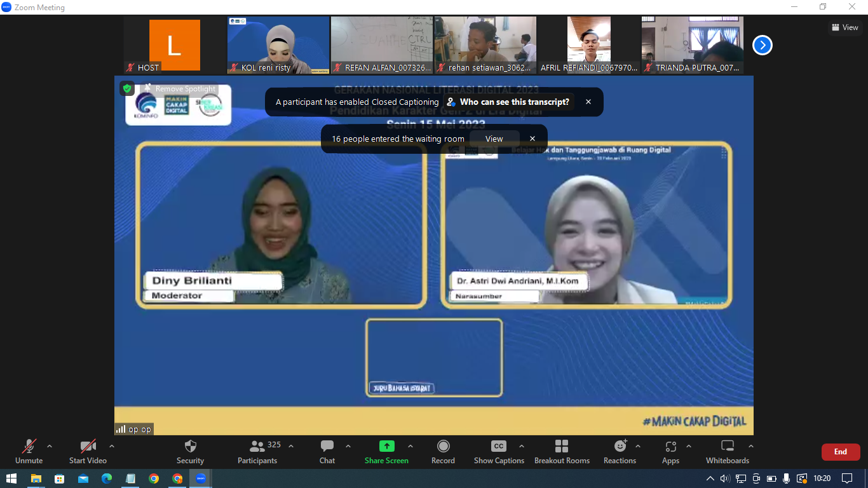Select the AFRIL REFIANDI video thumbnail
Image resolution: width=868 pixels, height=488 pixels.
589,45
